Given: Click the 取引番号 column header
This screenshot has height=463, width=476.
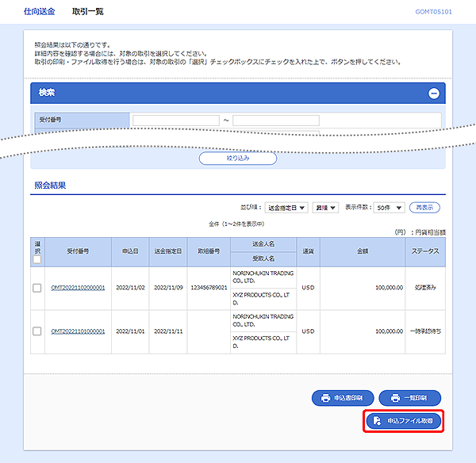Looking at the screenshot, I should [x=209, y=251].
